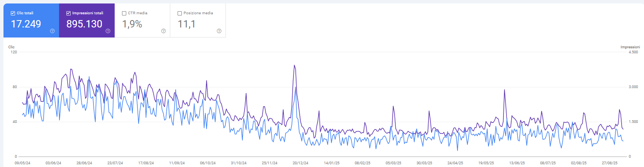Uncheck the Clic totali checkbox
The image size is (644, 167).
(x=13, y=13)
